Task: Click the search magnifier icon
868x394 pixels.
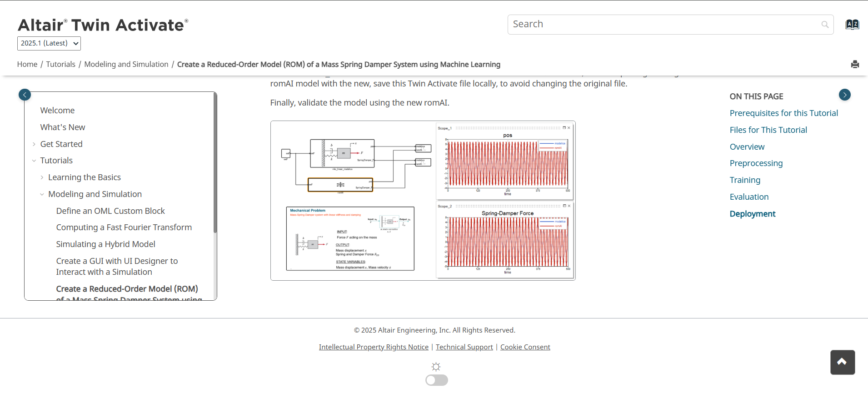Action: [x=825, y=25]
